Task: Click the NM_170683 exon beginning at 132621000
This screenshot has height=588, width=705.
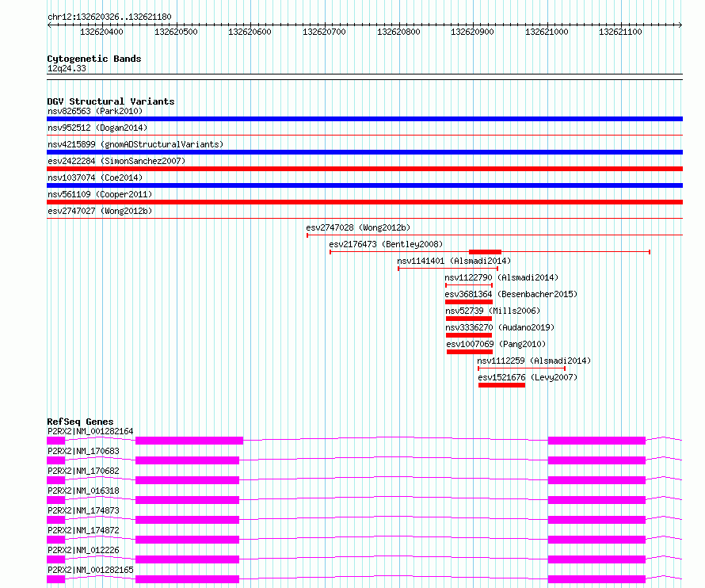Action: 596,460
